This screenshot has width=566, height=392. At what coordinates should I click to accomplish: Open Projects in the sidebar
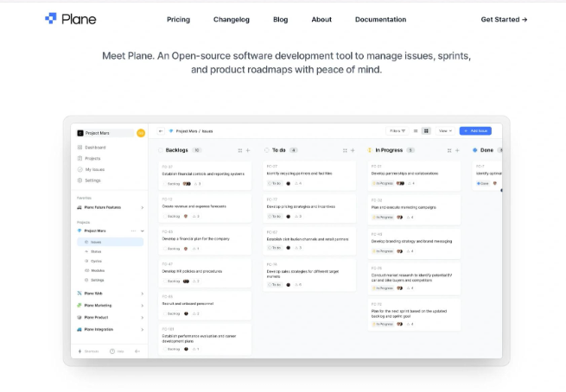pos(89,158)
